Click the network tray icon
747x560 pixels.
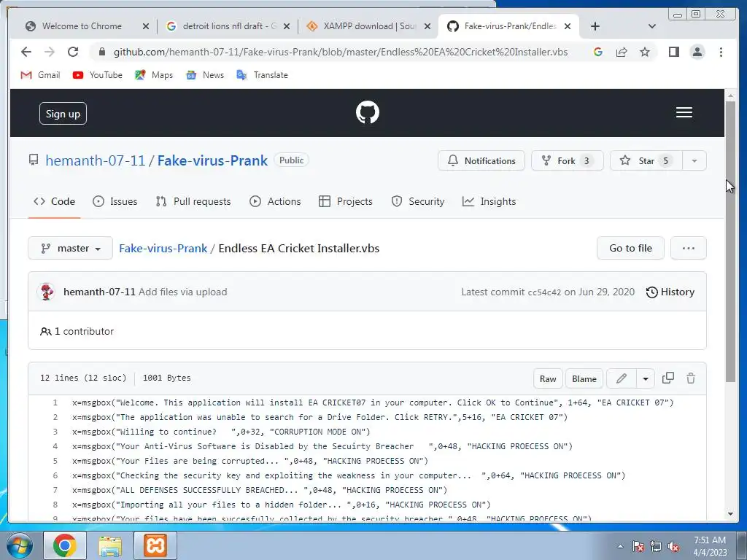point(656,547)
